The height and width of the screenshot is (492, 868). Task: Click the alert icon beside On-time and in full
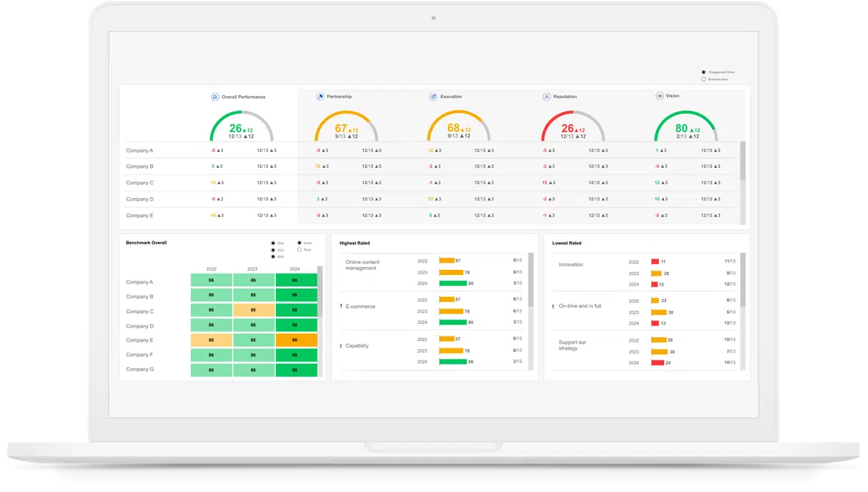[552, 306]
